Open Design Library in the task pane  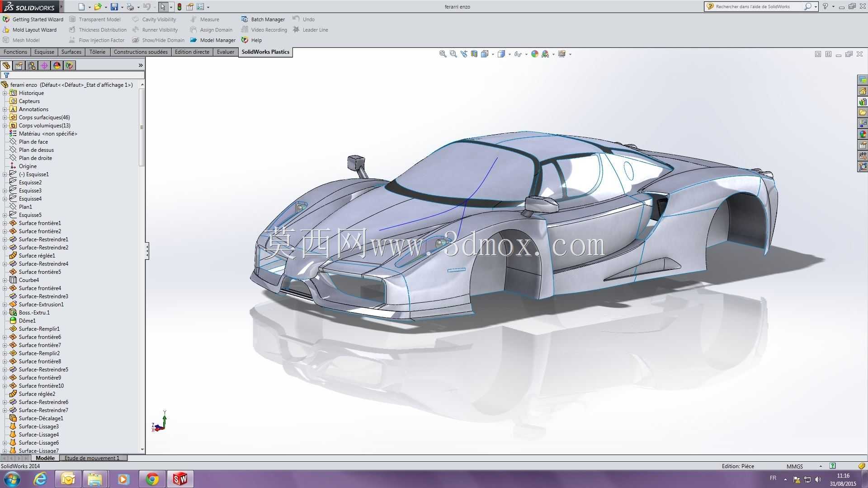(x=863, y=102)
